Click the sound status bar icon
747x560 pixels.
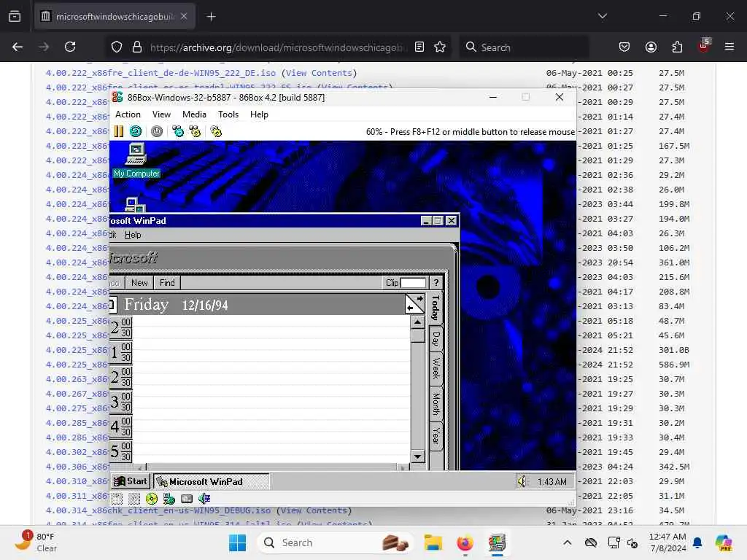(x=204, y=499)
